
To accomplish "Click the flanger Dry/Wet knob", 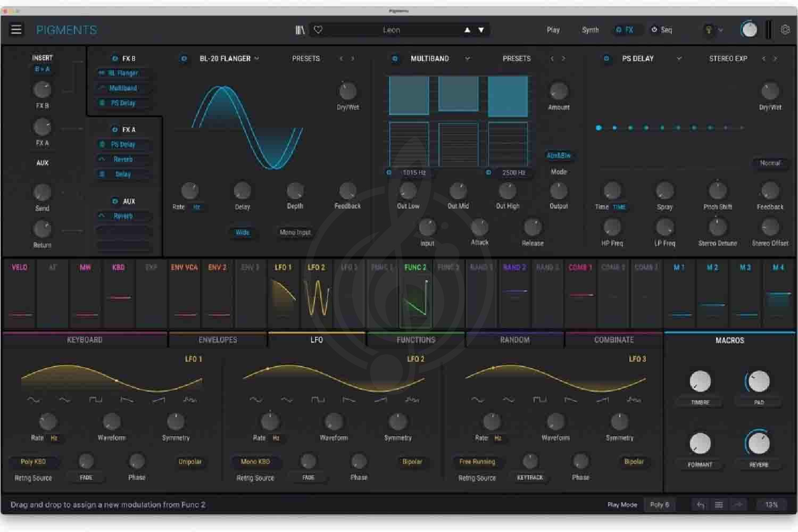I will (348, 91).
